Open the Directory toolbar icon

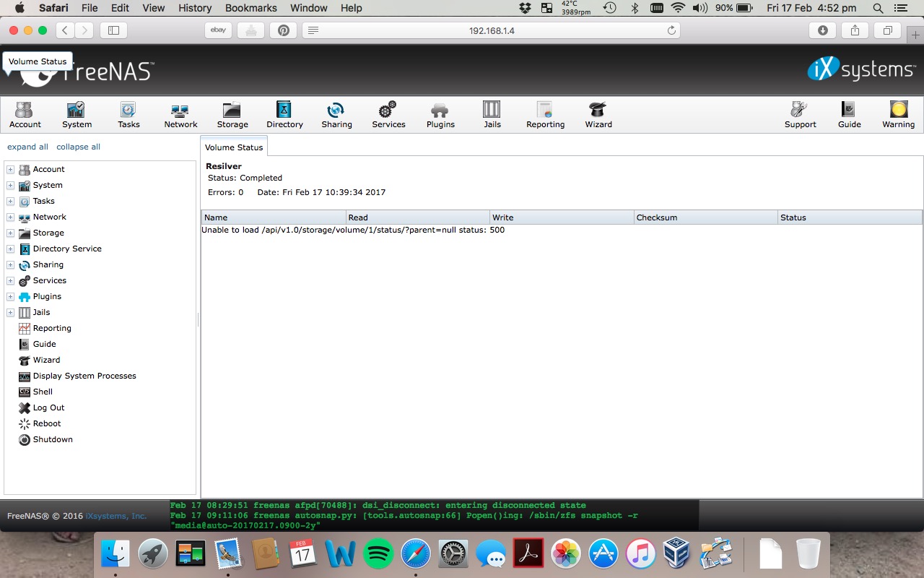pos(284,115)
